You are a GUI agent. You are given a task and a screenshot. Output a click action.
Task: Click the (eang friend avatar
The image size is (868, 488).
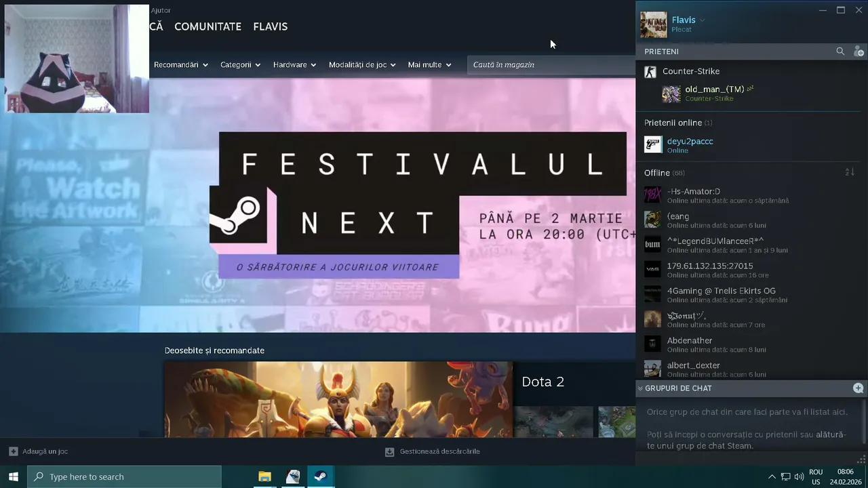pos(652,220)
